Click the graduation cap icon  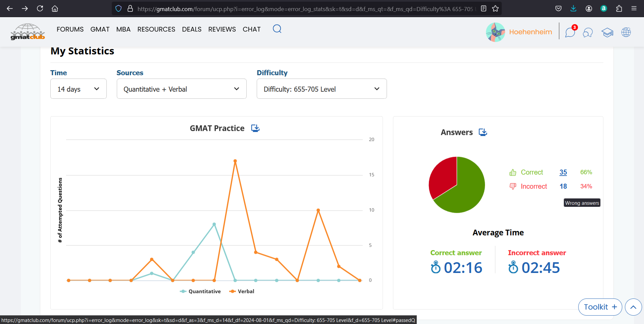(607, 33)
